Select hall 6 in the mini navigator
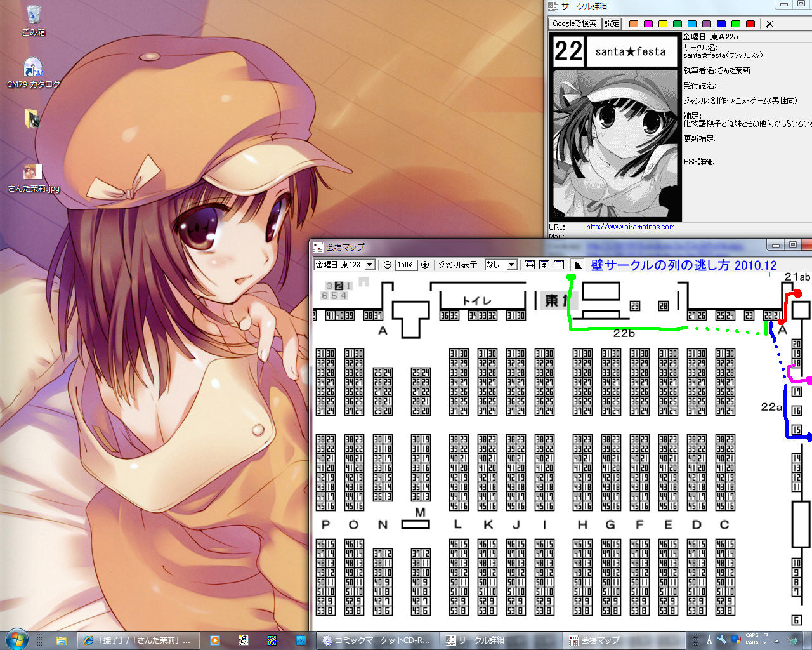 click(325, 295)
